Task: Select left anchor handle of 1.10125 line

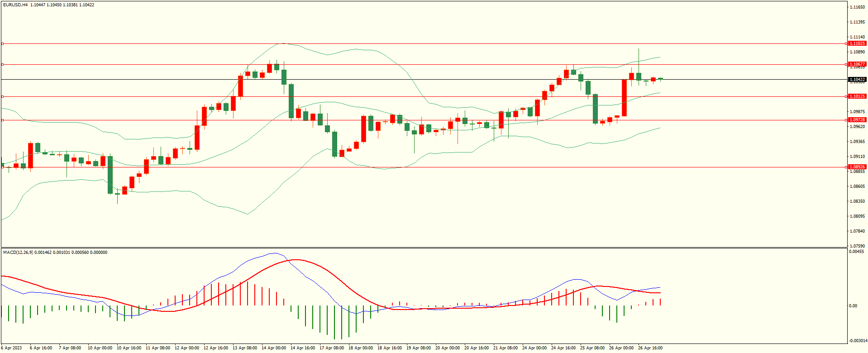Action: pyautogui.click(x=3, y=96)
